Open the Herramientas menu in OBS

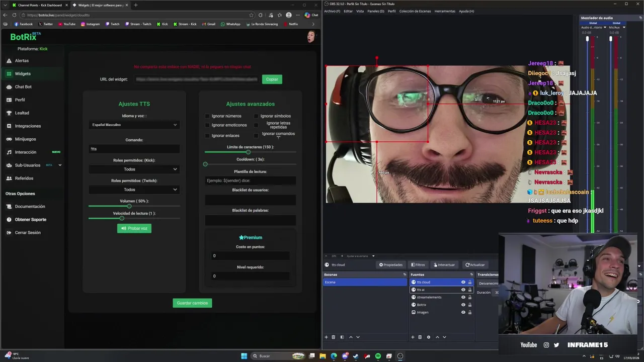click(x=445, y=11)
